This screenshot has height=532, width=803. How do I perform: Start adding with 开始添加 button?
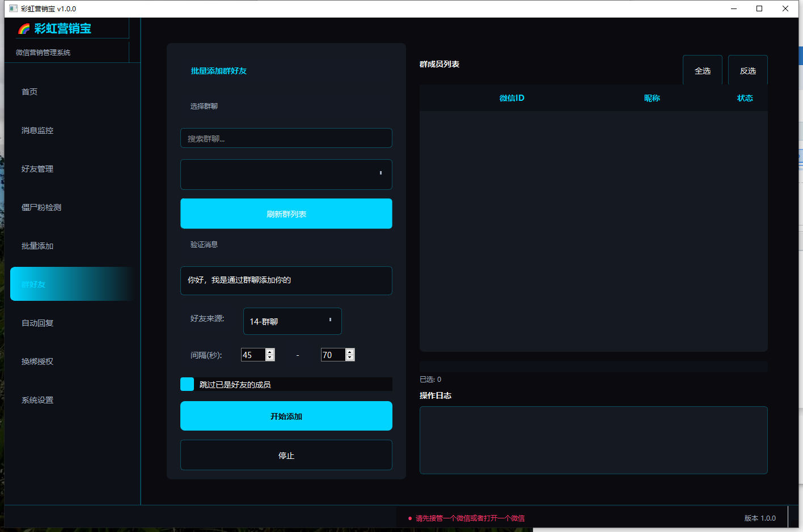pos(286,416)
